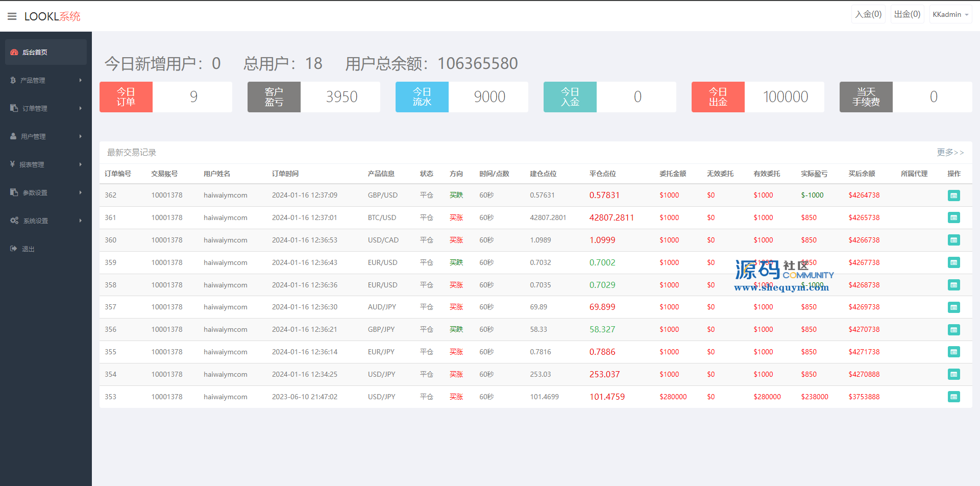This screenshot has height=486, width=980.
Task: Open details icon for order 357
Action: coord(953,307)
